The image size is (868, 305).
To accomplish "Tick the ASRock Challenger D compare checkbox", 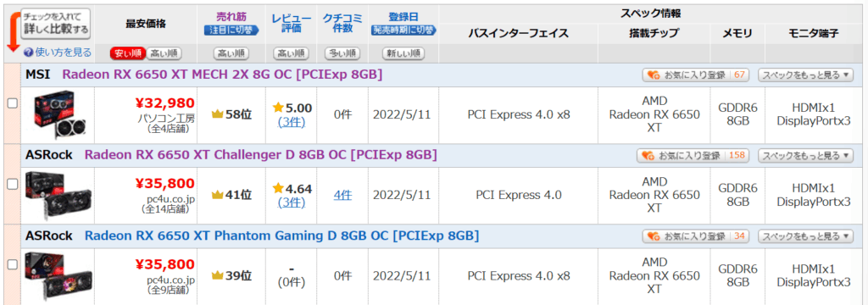I will [x=12, y=184].
